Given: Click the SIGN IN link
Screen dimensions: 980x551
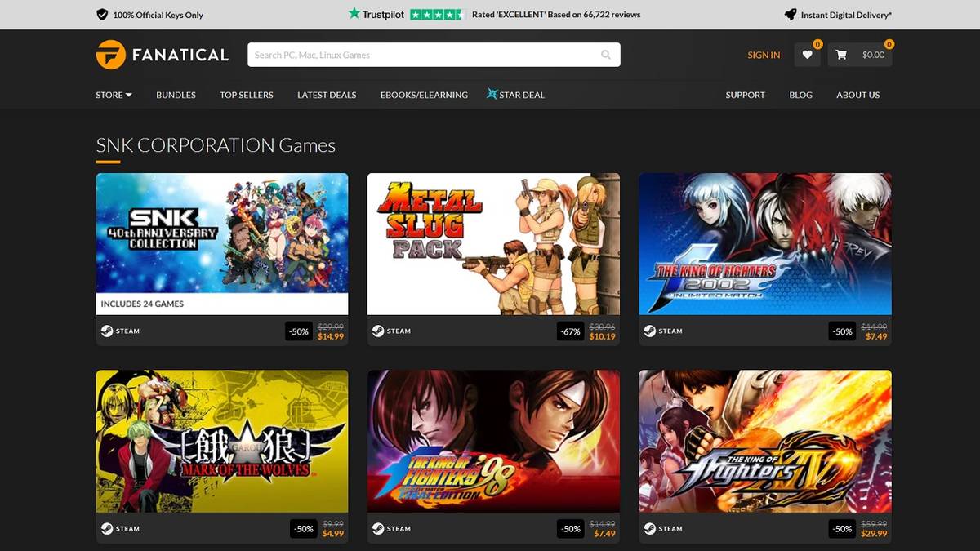Looking at the screenshot, I should [x=763, y=55].
